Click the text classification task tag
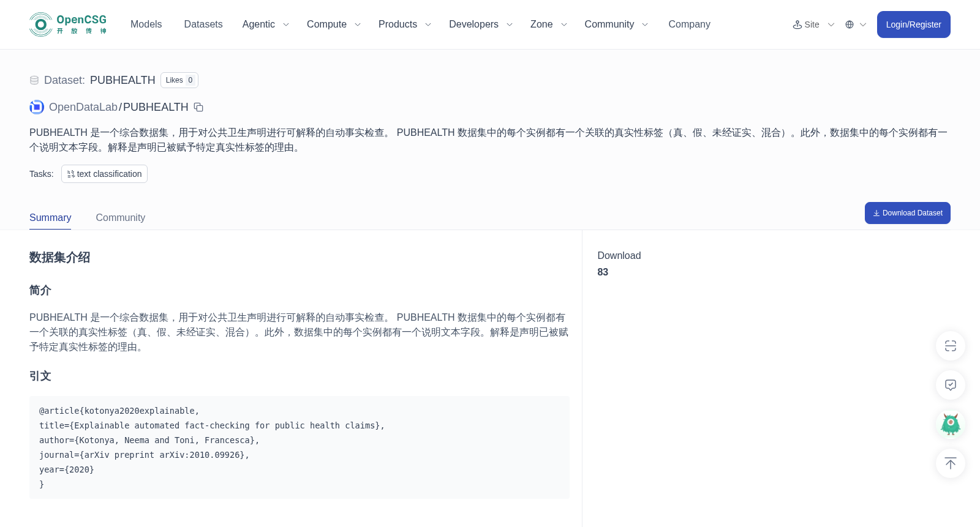Screen dimensions: 980x527 [x=104, y=174]
